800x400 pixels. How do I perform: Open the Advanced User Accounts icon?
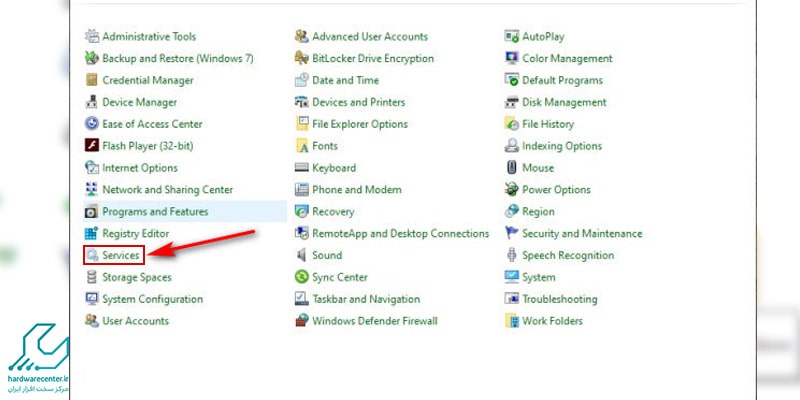point(302,36)
